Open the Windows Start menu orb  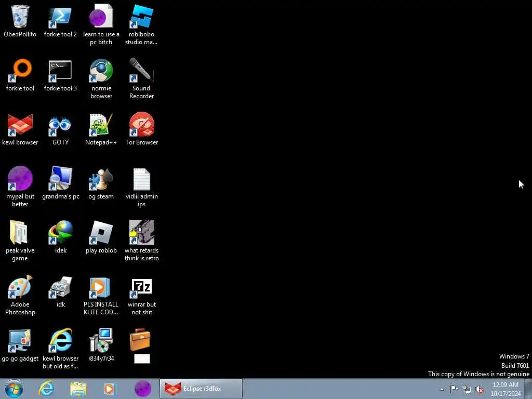pyautogui.click(x=14, y=389)
